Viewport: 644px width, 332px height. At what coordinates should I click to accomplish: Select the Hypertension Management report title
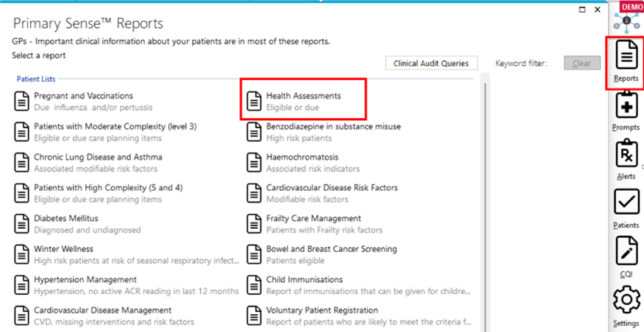pyautogui.click(x=85, y=279)
